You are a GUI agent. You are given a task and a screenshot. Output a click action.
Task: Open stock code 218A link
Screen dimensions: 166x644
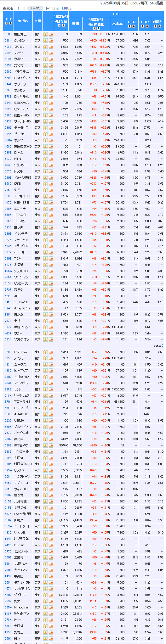8,395
